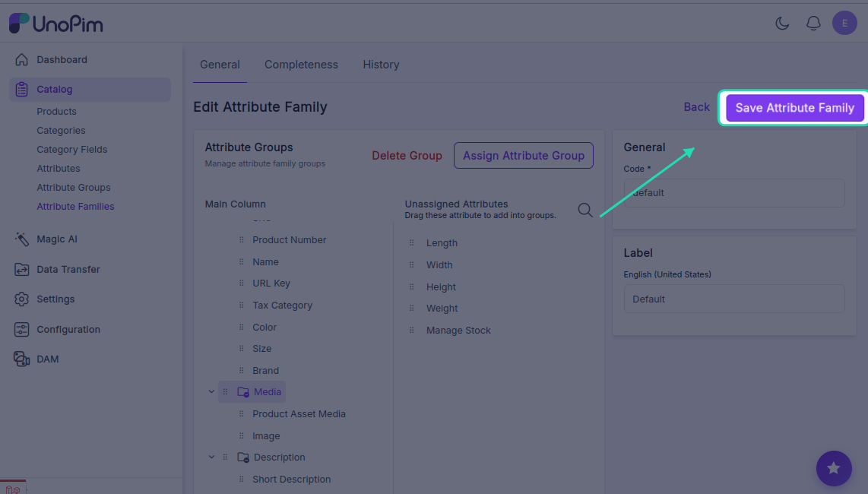Click the Catalog clipboard icon
This screenshot has height=494, width=868.
21,89
